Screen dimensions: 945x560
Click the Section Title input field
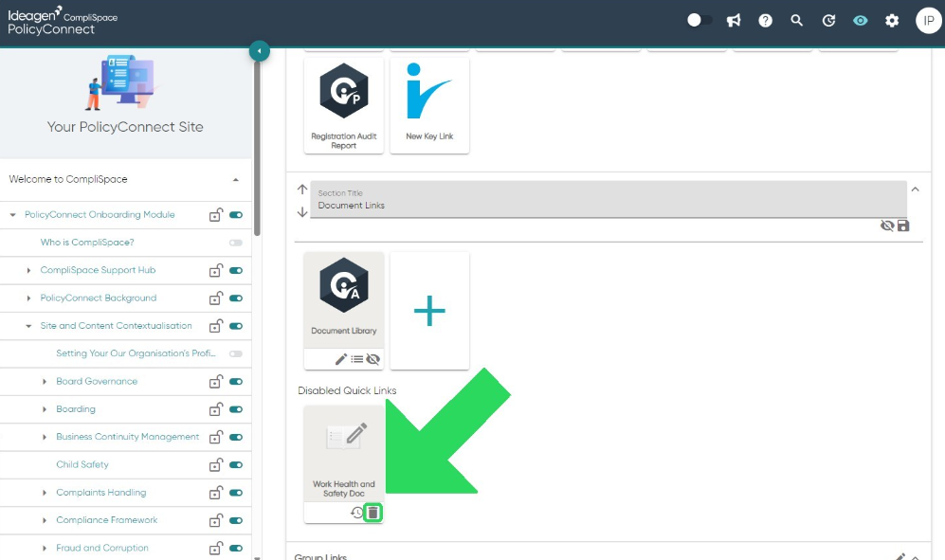609,200
